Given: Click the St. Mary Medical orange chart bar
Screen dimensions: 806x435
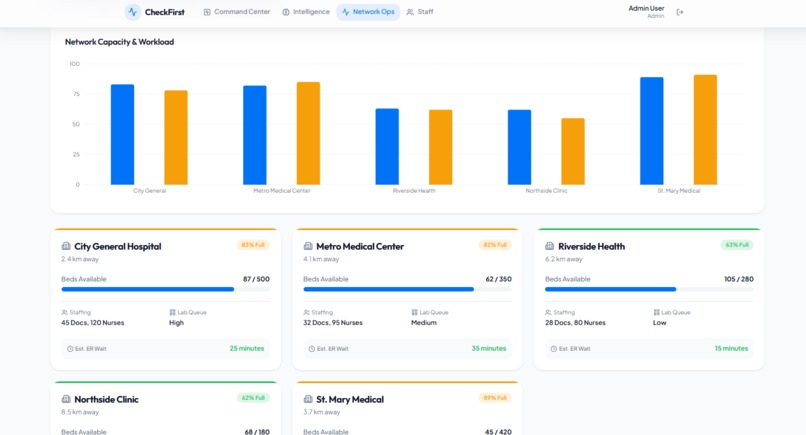Looking at the screenshot, I should pyautogui.click(x=705, y=130).
